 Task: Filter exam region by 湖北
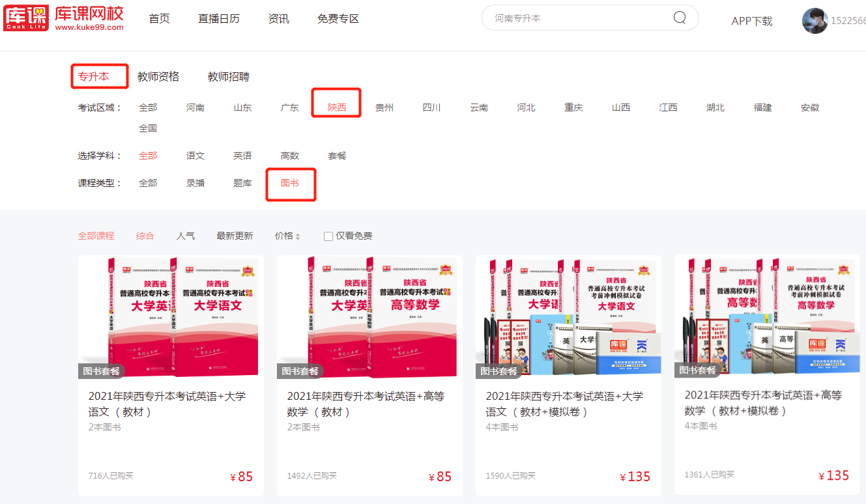tap(715, 107)
